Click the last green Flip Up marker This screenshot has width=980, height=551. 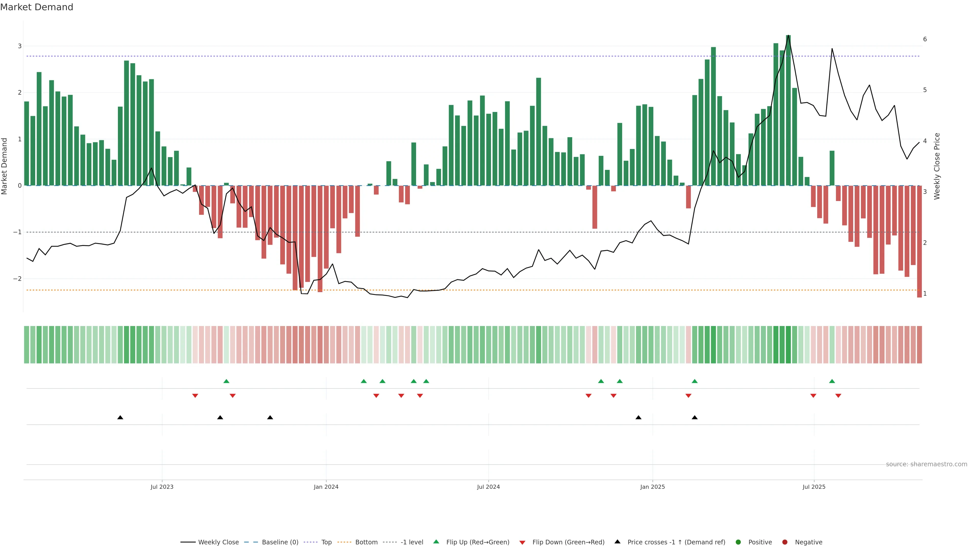click(x=832, y=381)
